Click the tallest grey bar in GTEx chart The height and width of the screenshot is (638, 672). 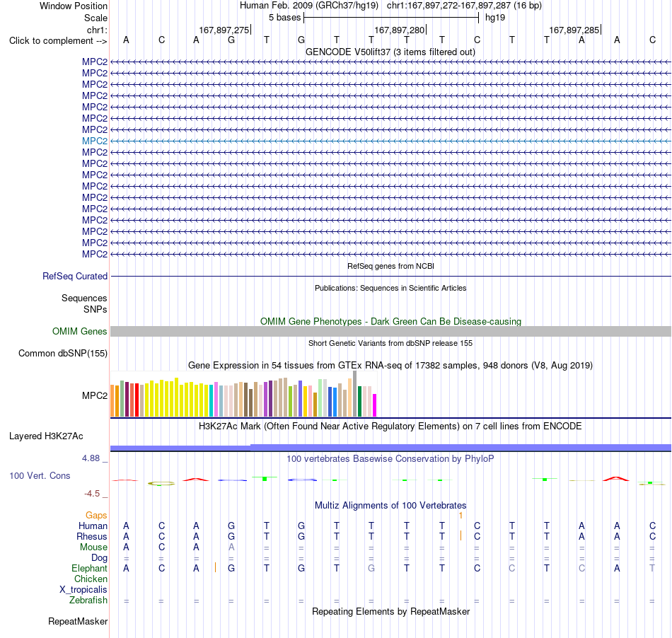tap(355, 394)
